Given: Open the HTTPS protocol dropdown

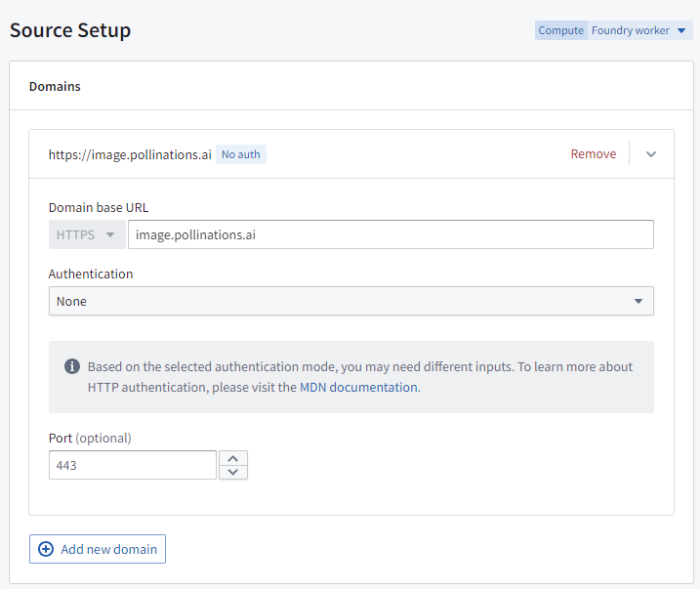Looking at the screenshot, I should (87, 234).
